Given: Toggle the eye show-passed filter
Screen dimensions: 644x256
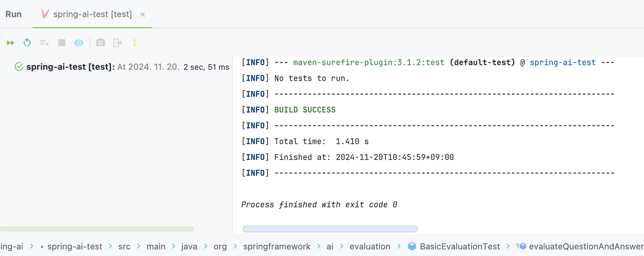Looking at the screenshot, I should (79, 43).
